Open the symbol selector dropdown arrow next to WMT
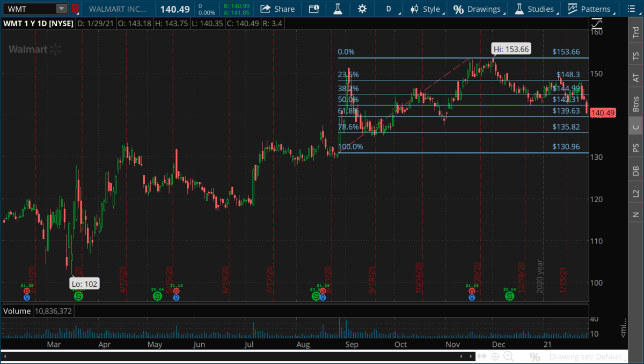Viewport: 644px width, 364px height. 62,9
